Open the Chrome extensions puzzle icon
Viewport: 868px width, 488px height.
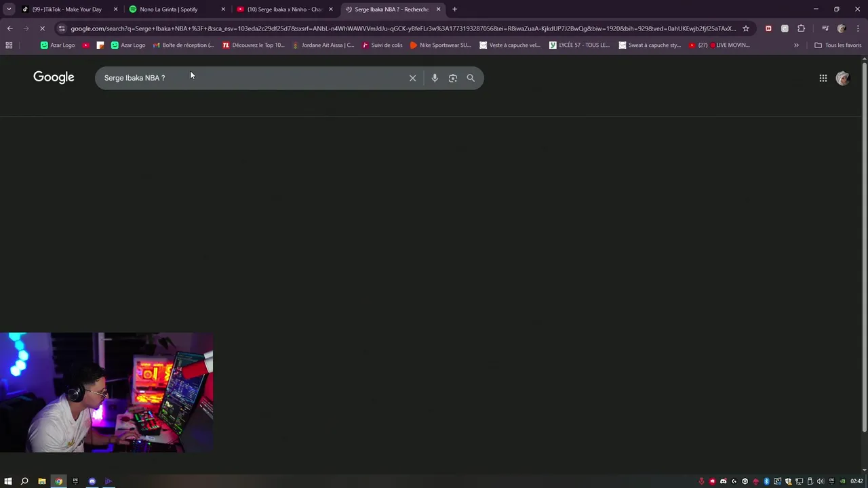pos(801,28)
